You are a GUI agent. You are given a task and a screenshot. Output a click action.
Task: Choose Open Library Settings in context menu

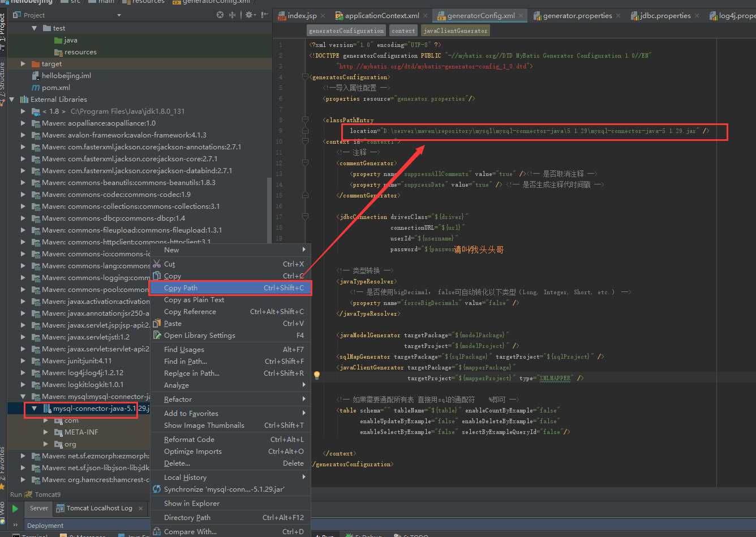[x=230, y=335]
